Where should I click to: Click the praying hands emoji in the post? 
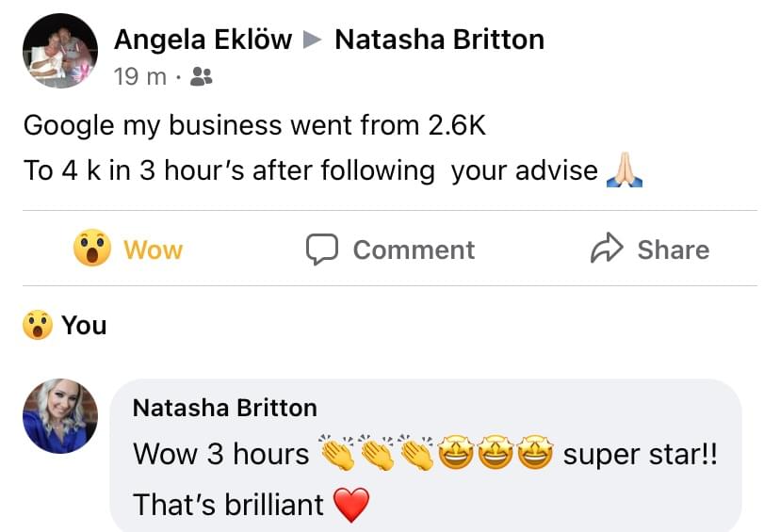pyautogui.click(x=624, y=171)
